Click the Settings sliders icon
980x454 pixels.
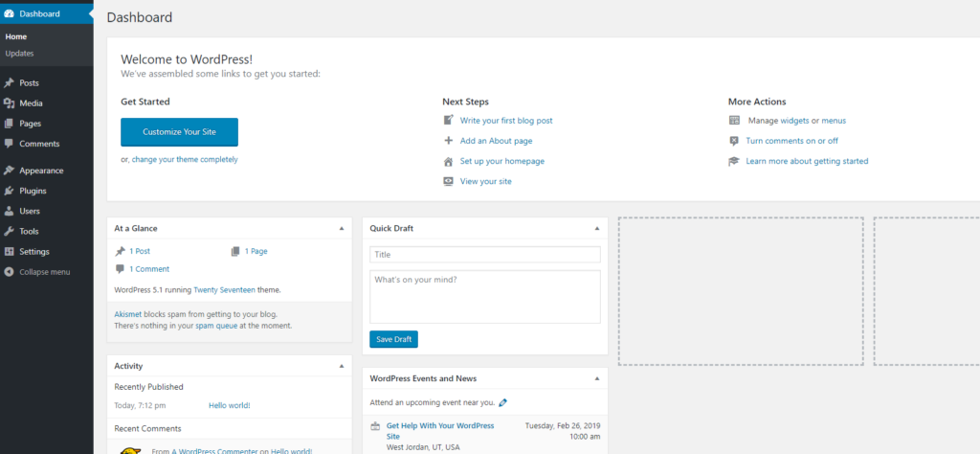point(9,251)
